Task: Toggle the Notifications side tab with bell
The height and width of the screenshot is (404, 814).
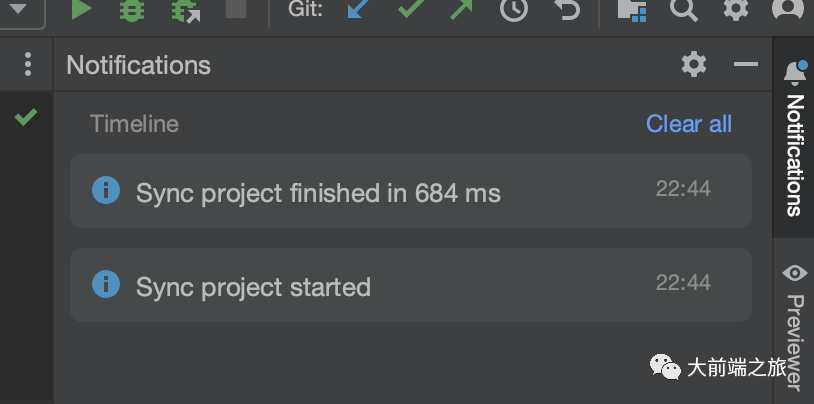Action: click(x=794, y=139)
